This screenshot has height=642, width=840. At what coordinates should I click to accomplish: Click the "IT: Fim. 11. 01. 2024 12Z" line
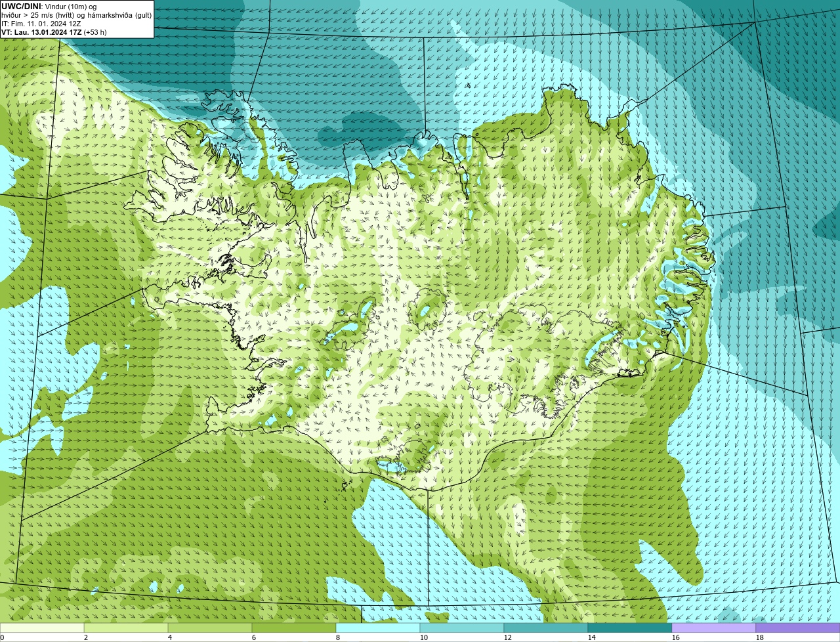41,24
